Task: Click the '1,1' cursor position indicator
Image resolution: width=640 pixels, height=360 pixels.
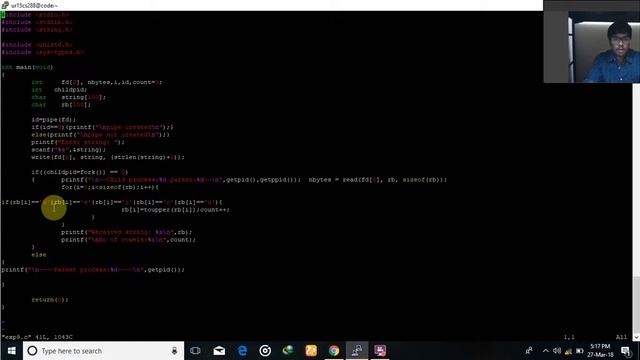Action: tap(569, 337)
